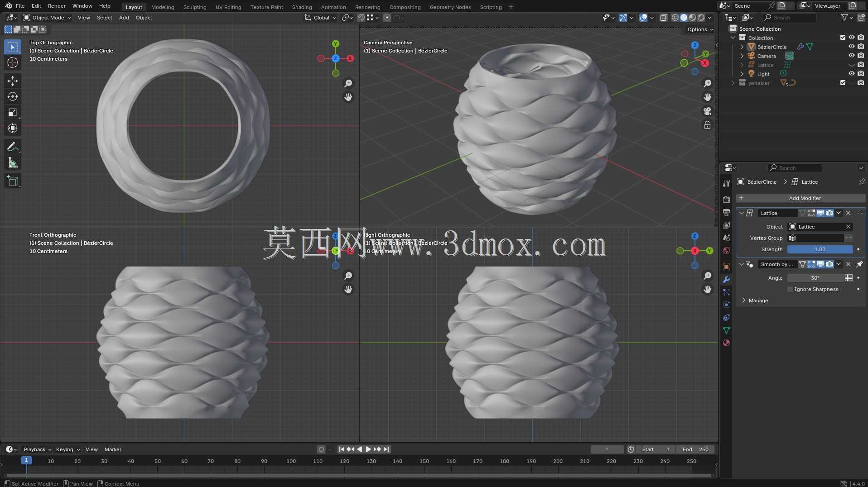
Task: Open outliner filter dropdown
Action: click(846, 18)
